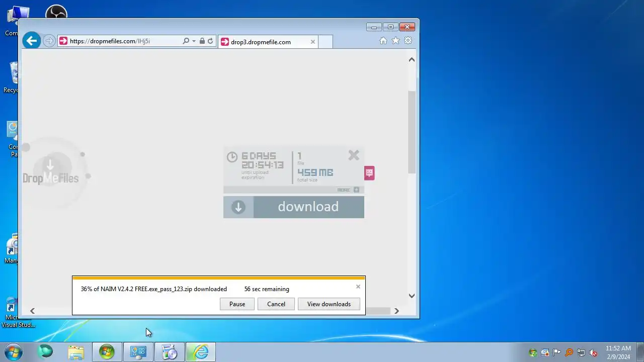Click the pink feedback icon
The width and height of the screenshot is (644, 362).
[369, 173]
